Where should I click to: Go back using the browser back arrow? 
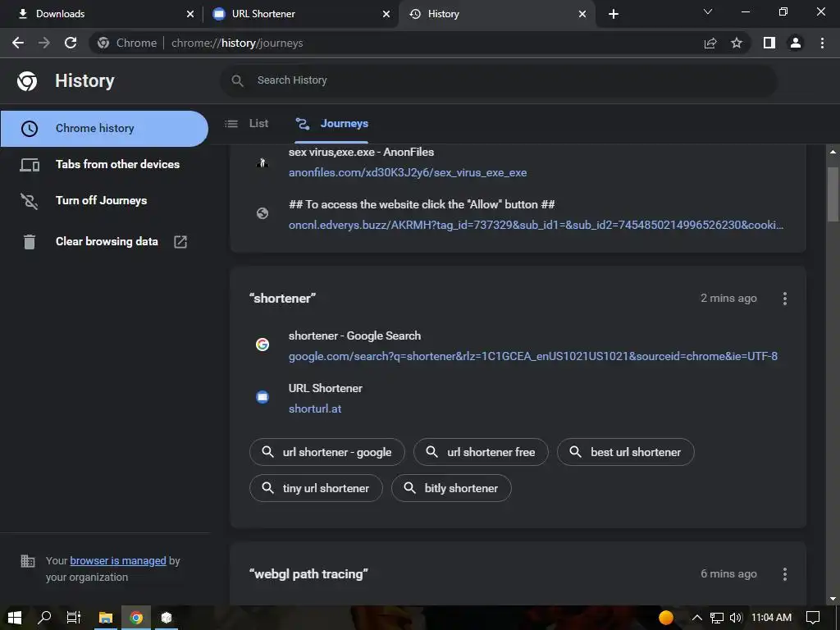point(18,43)
